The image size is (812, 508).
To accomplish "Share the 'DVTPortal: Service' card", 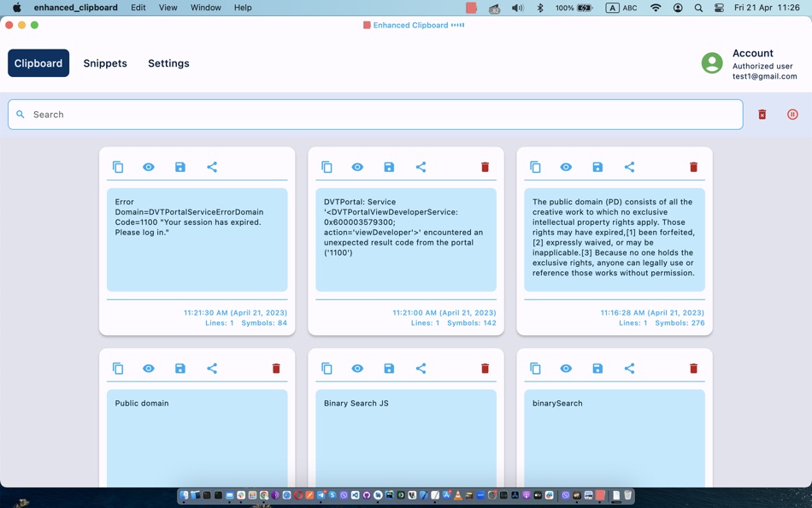I will (x=421, y=167).
